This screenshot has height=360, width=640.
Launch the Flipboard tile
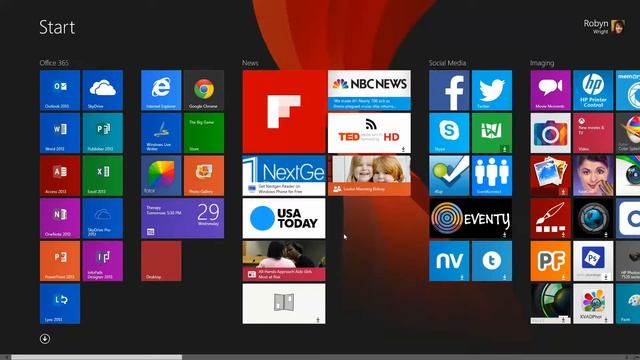[x=284, y=111]
